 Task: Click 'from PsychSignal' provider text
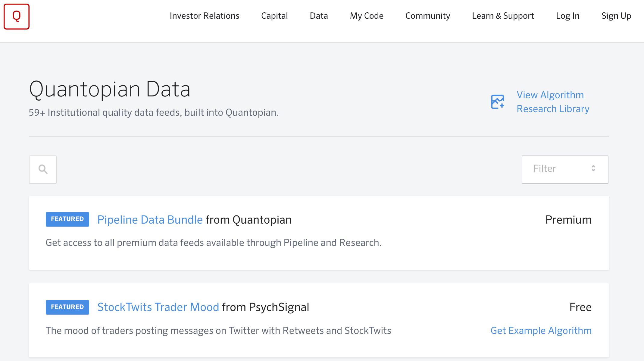tap(265, 307)
